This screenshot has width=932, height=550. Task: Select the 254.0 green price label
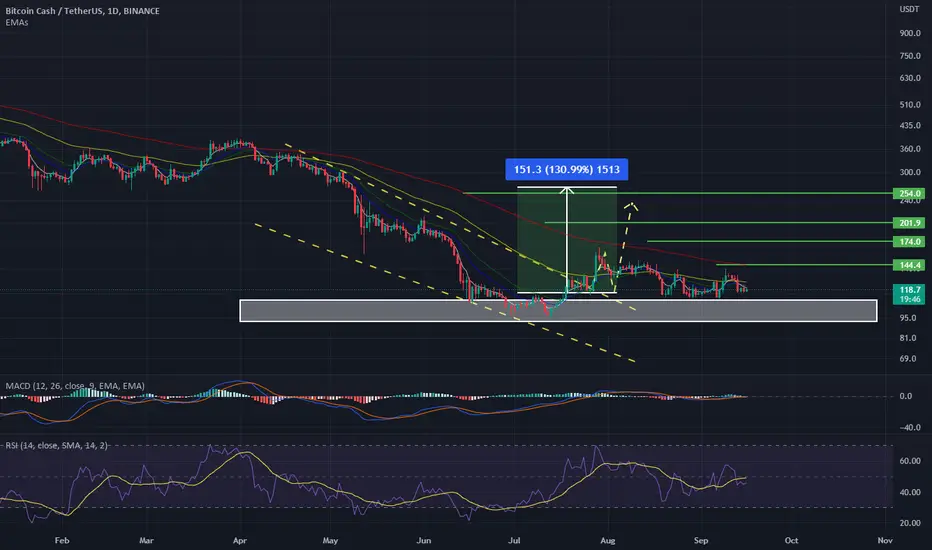point(909,193)
